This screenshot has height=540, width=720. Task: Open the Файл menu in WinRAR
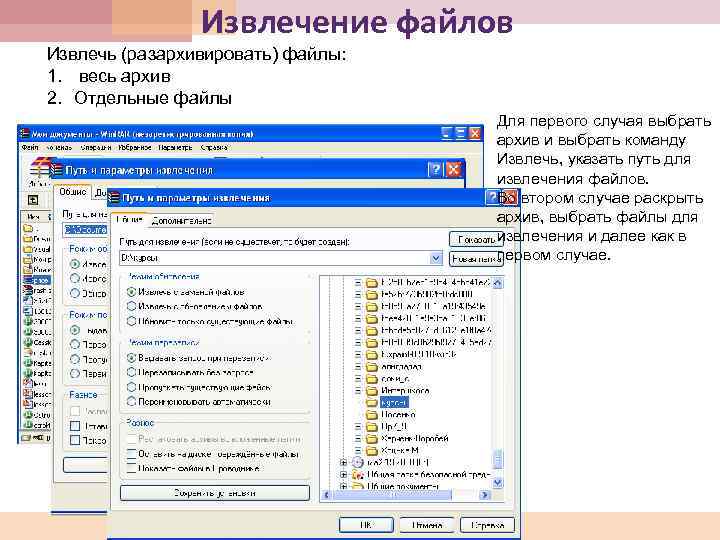pos(30,147)
